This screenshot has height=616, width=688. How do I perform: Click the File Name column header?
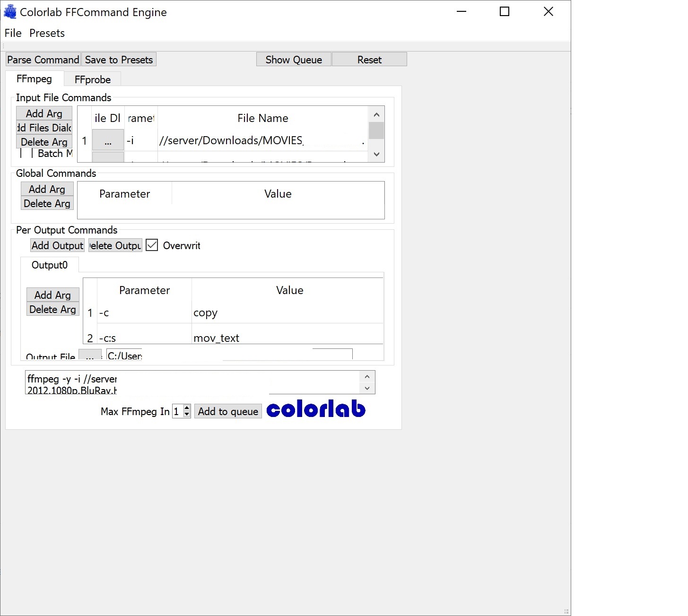262,118
